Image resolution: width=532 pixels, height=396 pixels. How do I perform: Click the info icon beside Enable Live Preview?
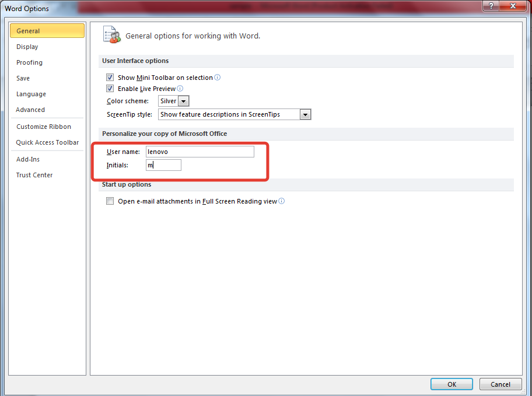(x=180, y=89)
